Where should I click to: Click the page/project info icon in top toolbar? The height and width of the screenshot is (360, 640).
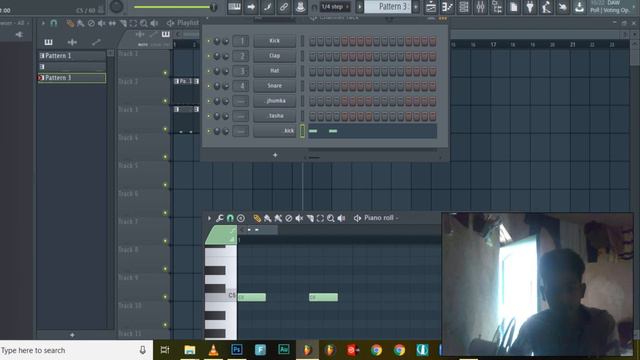click(x=513, y=7)
